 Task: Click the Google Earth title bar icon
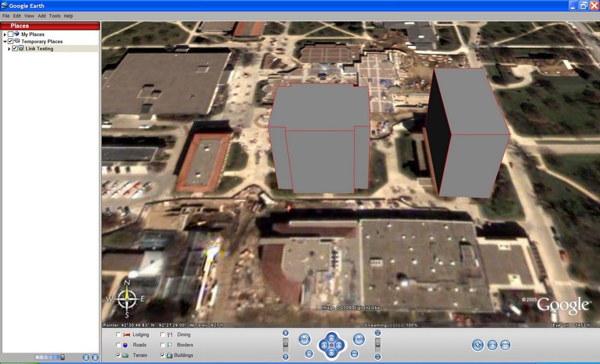click(4, 5)
